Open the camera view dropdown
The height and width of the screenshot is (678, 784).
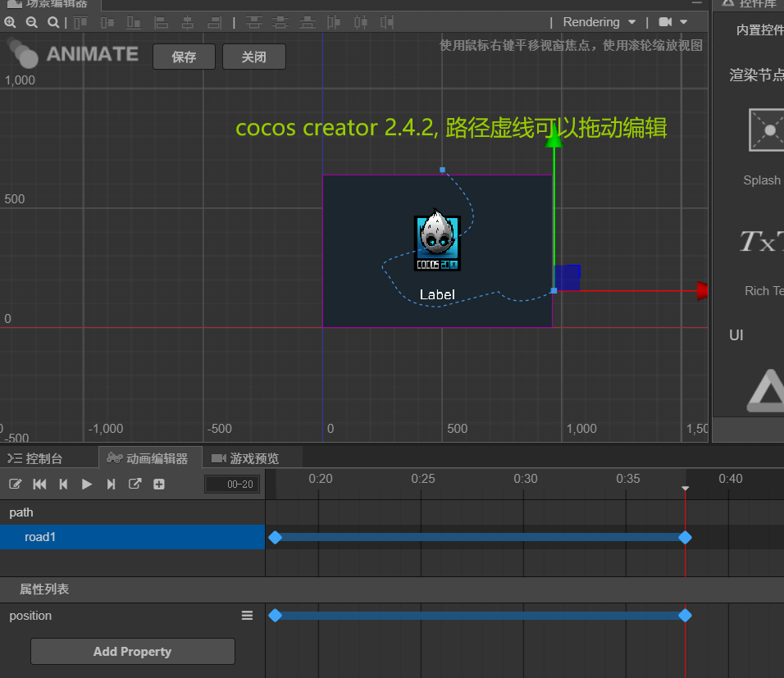tap(672, 22)
